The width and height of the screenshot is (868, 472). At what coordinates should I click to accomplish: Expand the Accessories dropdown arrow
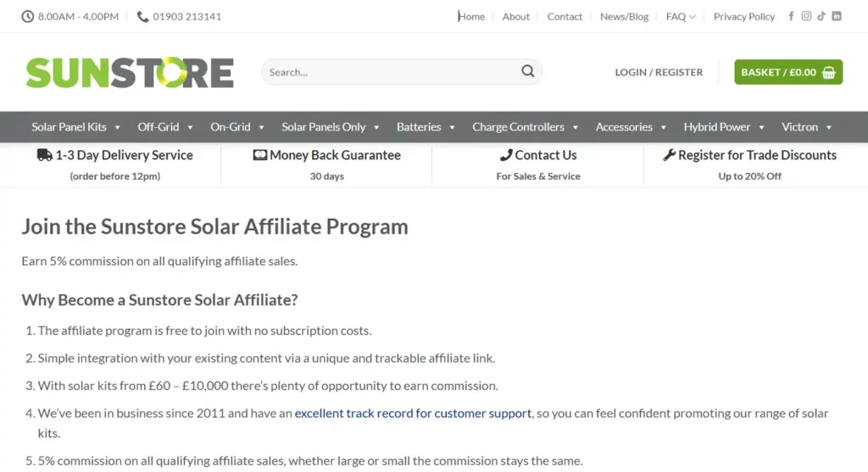(663, 127)
